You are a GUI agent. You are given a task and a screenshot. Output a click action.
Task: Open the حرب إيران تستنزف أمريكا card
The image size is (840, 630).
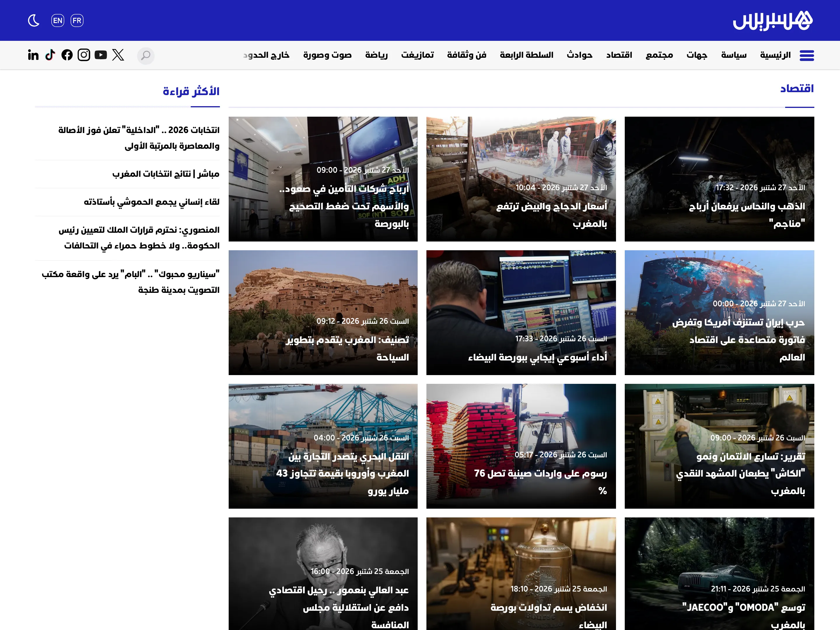(719, 313)
